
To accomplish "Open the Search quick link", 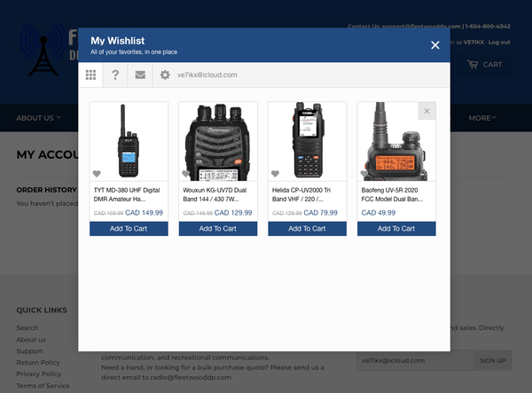I will pos(27,328).
